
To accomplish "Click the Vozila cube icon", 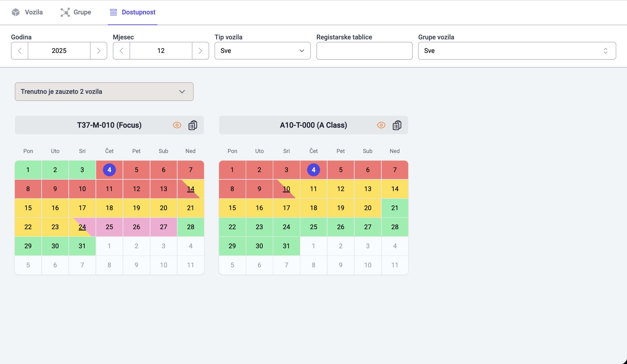I will coord(15,12).
